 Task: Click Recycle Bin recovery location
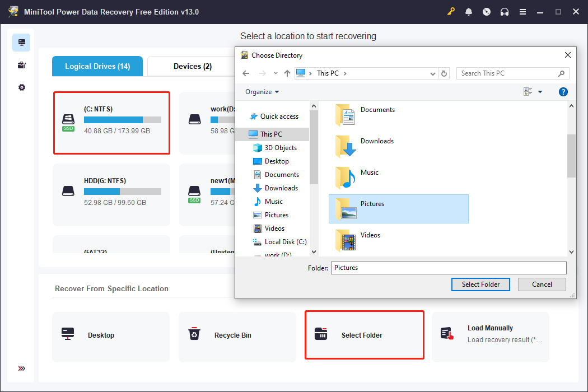(x=237, y=337)
